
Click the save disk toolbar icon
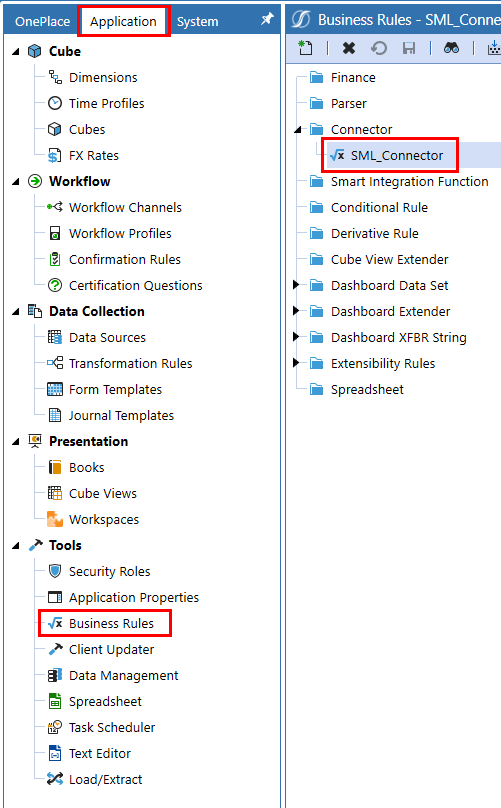pyautogui.click(x=409, y=48)
